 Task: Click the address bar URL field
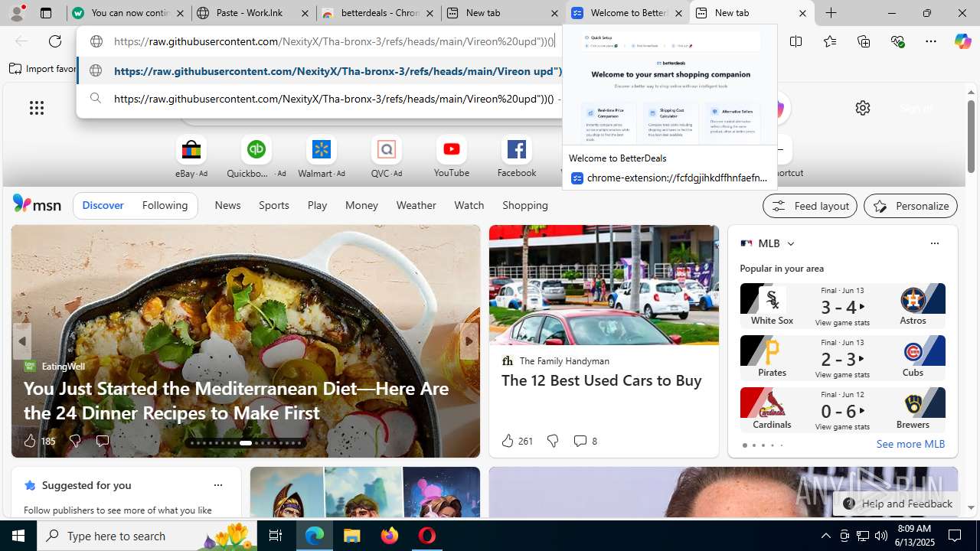click(x=334, y=41)
